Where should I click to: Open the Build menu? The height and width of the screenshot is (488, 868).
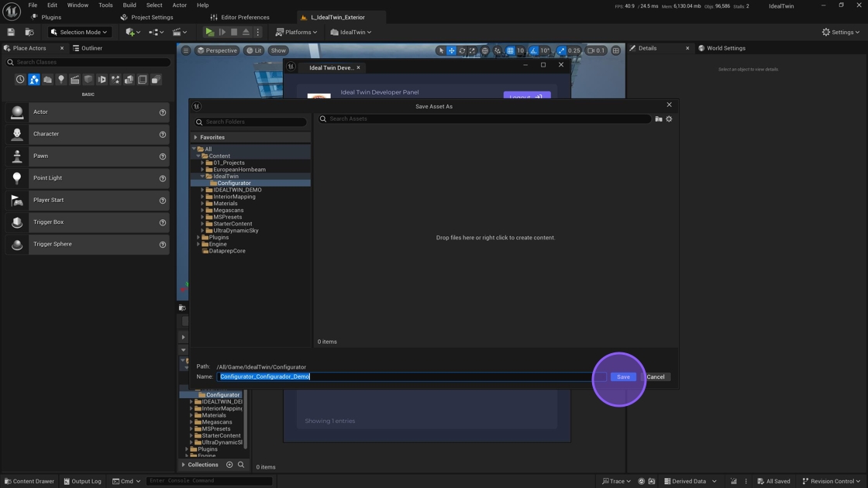coord(129,5)
